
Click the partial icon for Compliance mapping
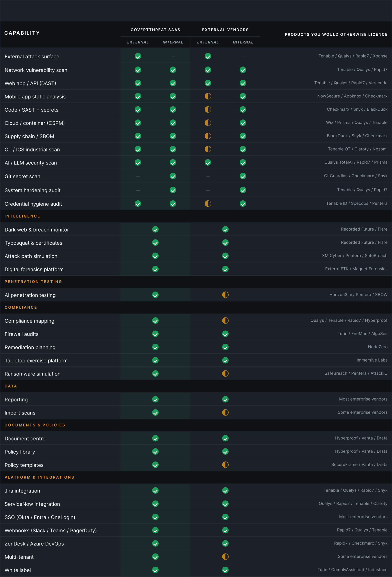pos(225,321)
